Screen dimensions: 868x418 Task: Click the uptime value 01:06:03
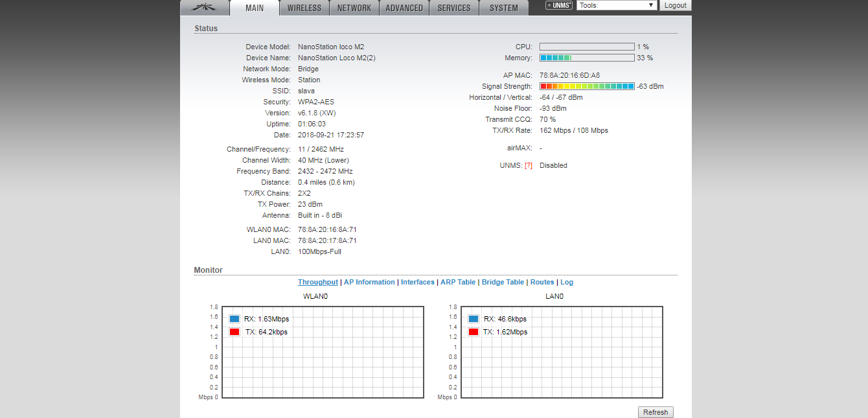pyautogui.click(x=312, y=124)
